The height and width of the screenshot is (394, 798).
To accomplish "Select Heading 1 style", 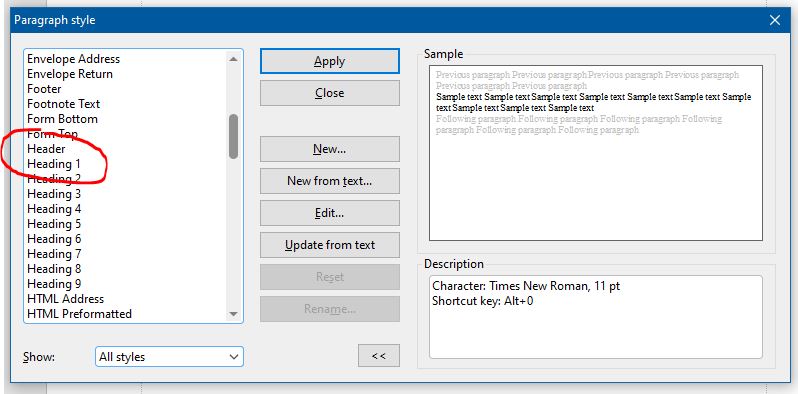I will (54, 164).
